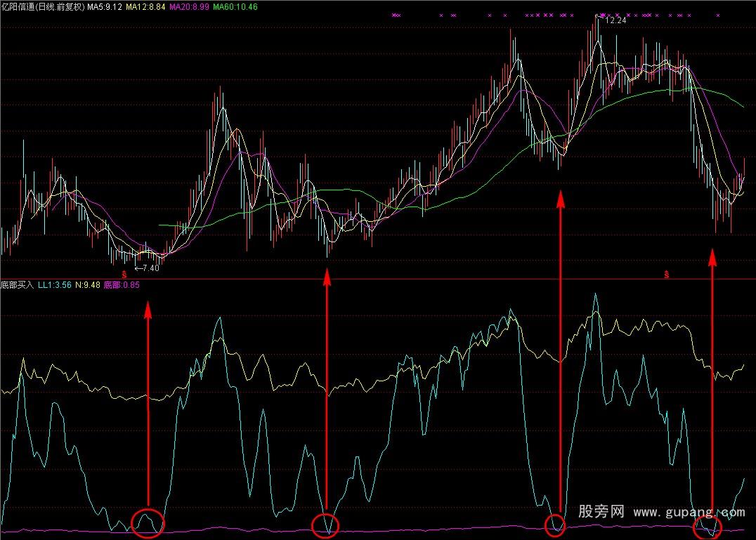This screenshot has width=756, height=540.
Task: Click the 股旁网 watermark text
Action: pyautogui.click(x=601, y=512)
